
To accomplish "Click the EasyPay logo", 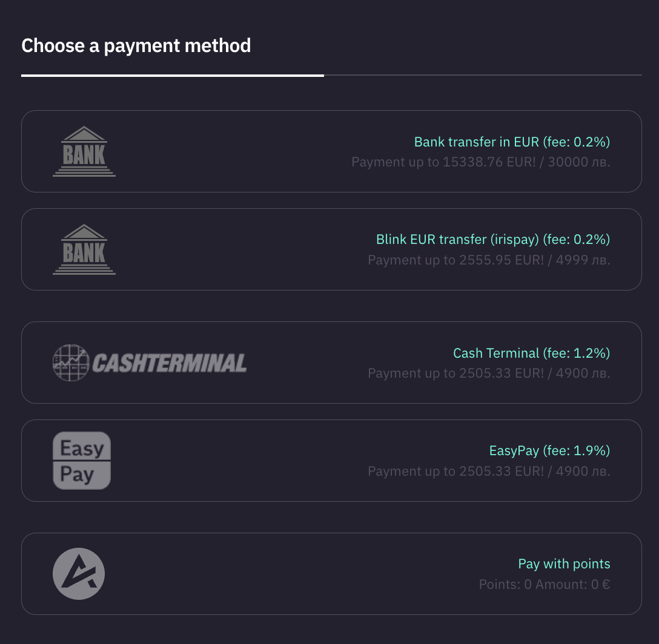I will tap(82, 461).
